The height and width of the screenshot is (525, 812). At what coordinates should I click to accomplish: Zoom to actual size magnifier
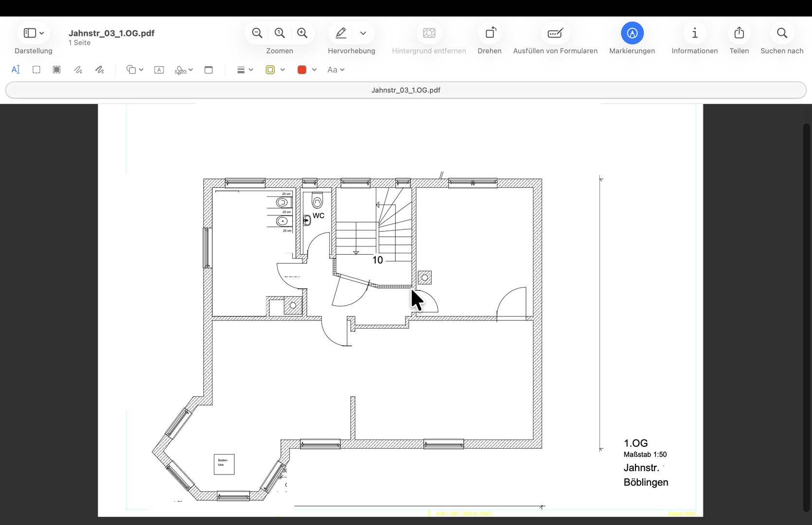[280, 33]
